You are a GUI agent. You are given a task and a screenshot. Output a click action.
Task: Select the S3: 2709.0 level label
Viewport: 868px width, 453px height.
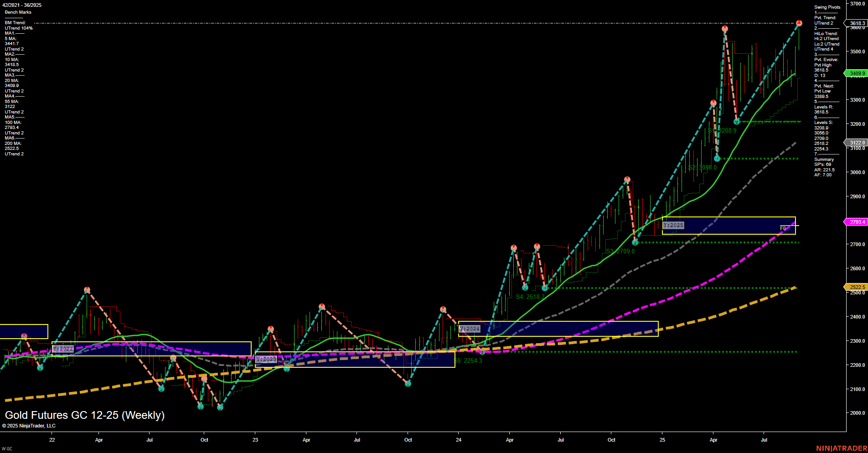620,251
